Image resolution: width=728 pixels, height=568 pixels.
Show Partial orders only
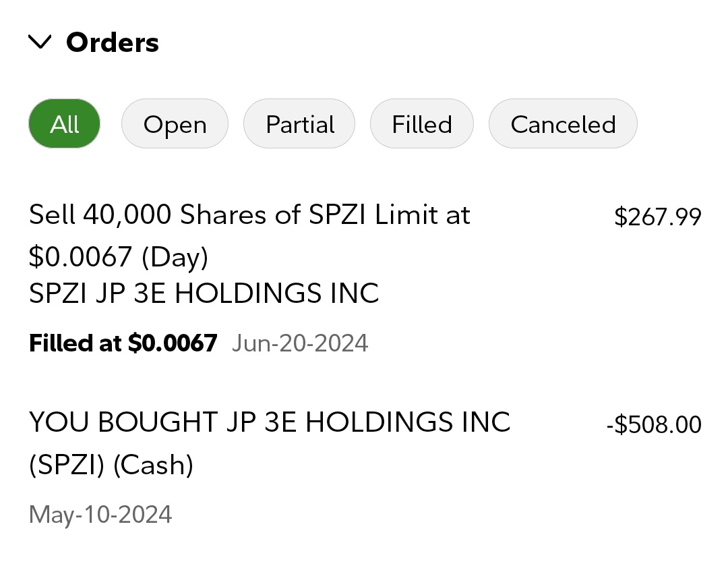(x=299, y=124)
